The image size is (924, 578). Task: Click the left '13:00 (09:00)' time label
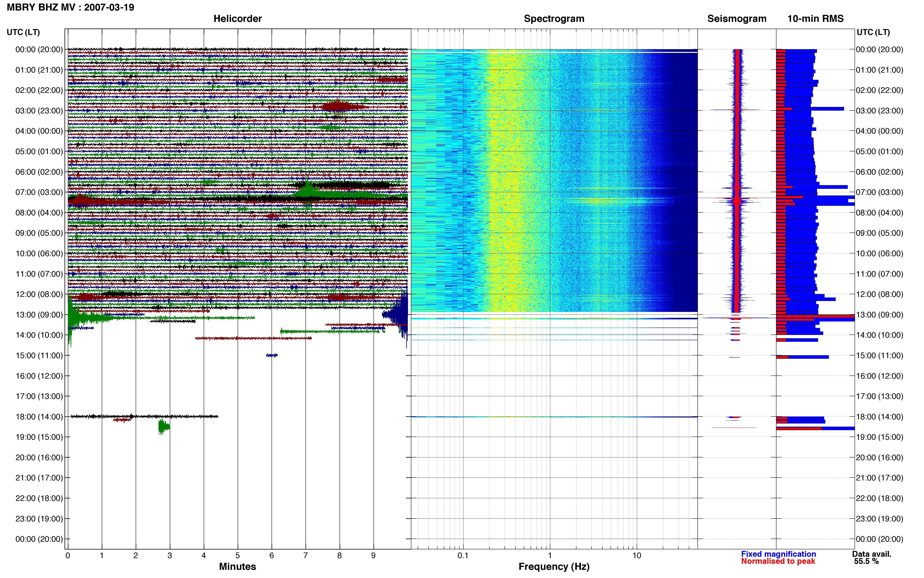39,315
